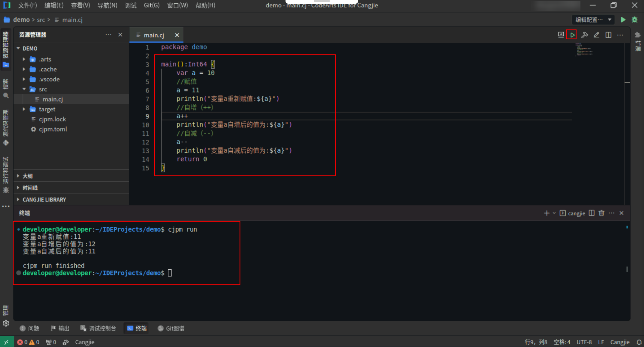
Task: Expand the target folder
Action: click(x=24, y=109)
